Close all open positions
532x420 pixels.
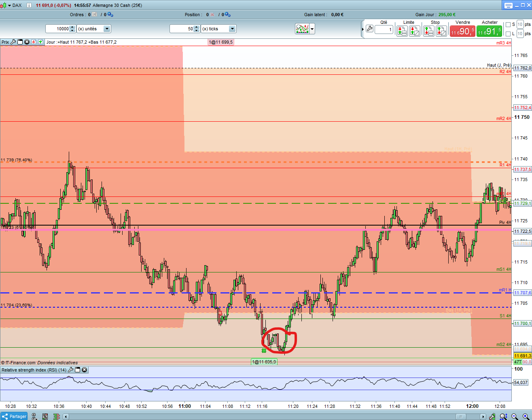pyautogui.click(x=212, y=15)
